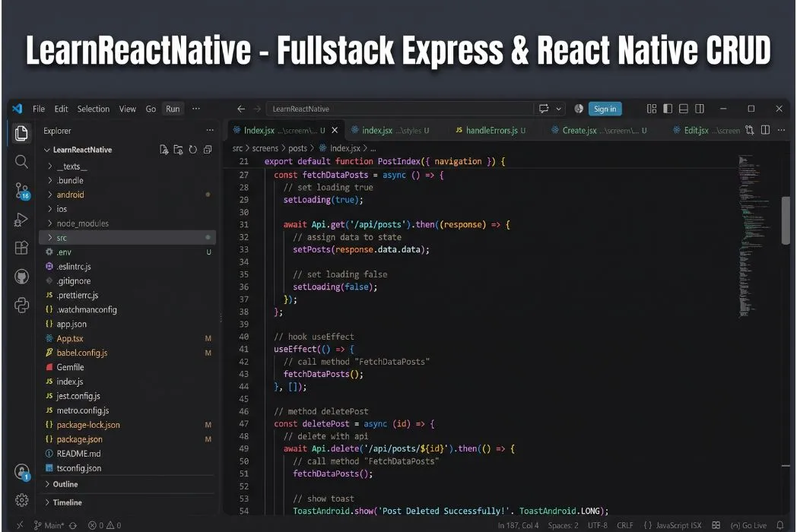Open the chat dropdown arrow in title bar
Image resolution: width=797 pixels, height=532 pixels.
coord(559,109)
